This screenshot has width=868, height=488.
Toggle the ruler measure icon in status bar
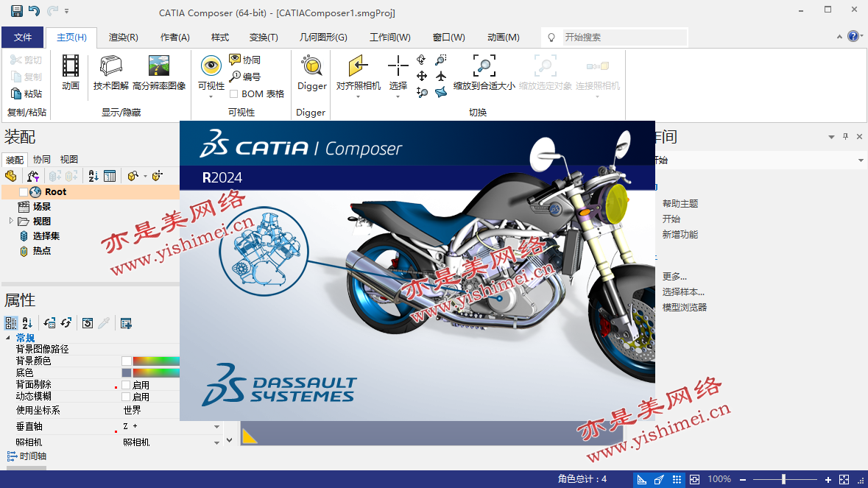tap(641, 479)
